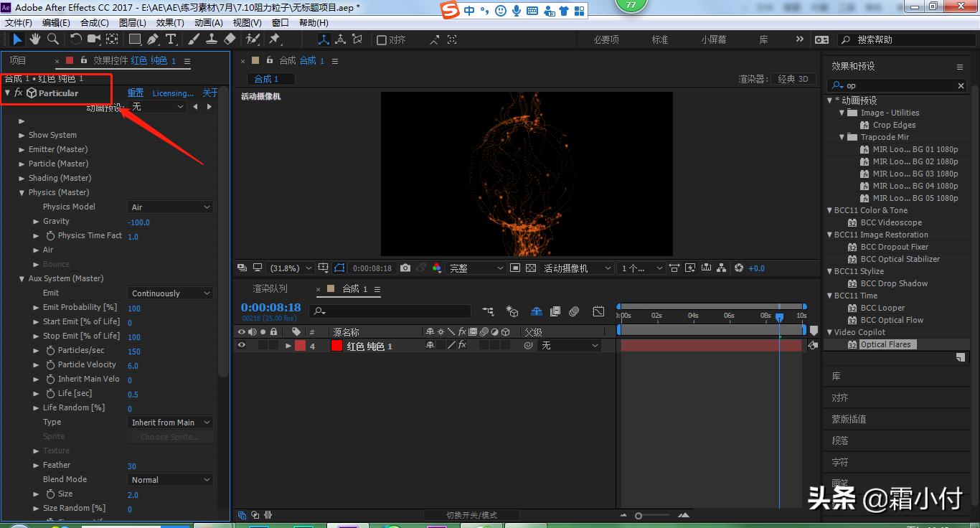The width and height of the screenshot is (980, 528).
Task: Click the red color swatch of 红色 纯色 1
Action: tap(336, 346)
